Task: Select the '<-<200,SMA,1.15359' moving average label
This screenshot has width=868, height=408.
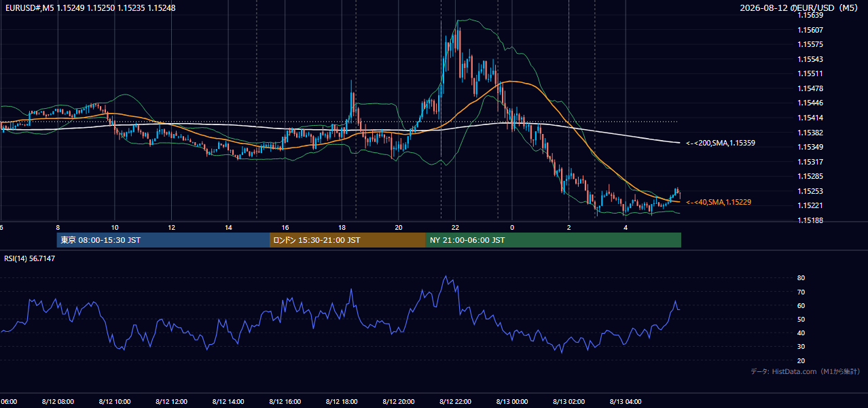Action: tap(721, 143)
